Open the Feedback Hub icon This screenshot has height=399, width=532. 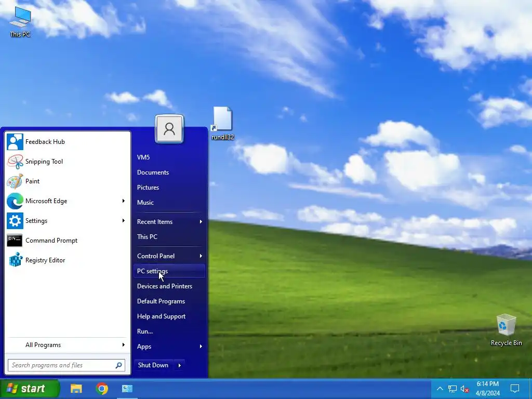pyautogui.click(x=15, y=142)
